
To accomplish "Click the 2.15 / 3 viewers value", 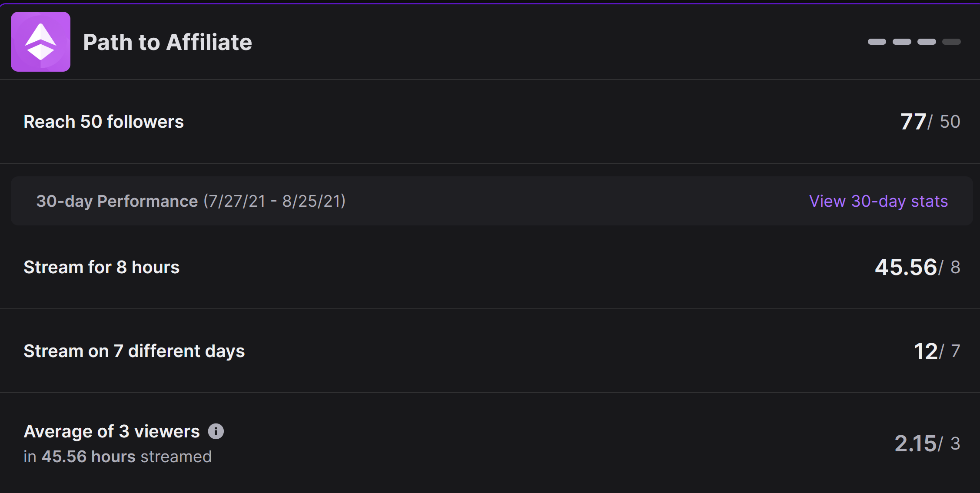I will (927, 443).
